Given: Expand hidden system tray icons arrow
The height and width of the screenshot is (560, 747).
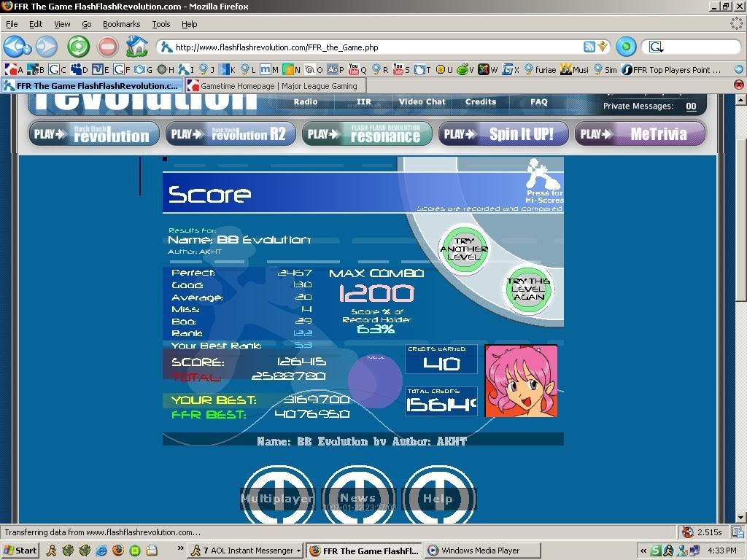Looking at the screenshot, I should pyautogui.click(x=643, y=551).
